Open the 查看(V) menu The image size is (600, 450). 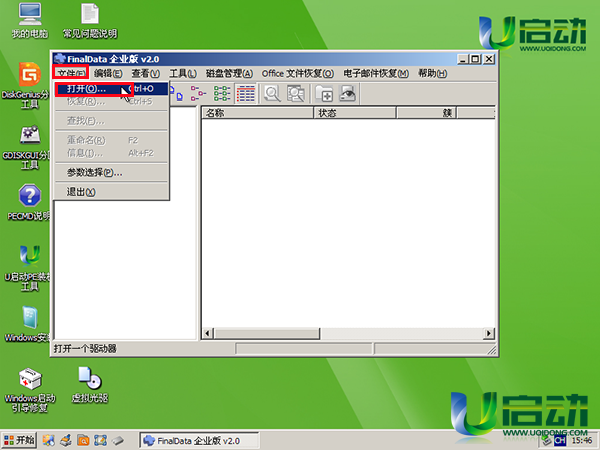click(146, 73)
